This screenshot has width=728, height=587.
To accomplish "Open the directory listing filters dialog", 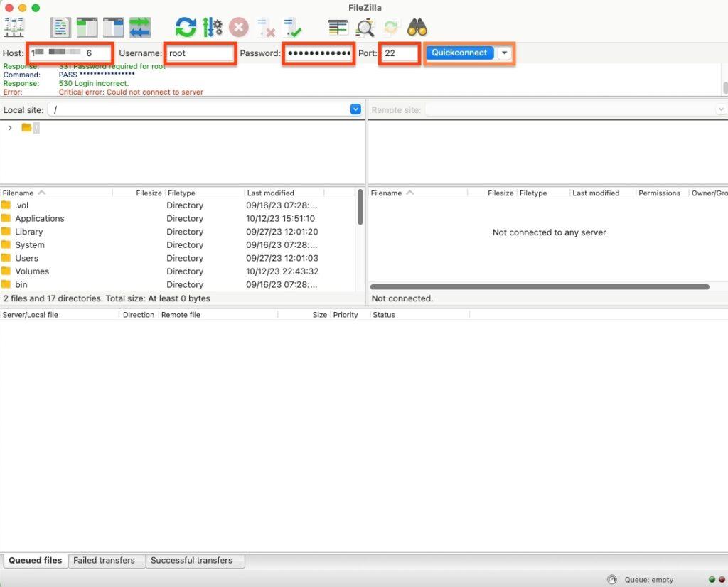I will point(338,28).
